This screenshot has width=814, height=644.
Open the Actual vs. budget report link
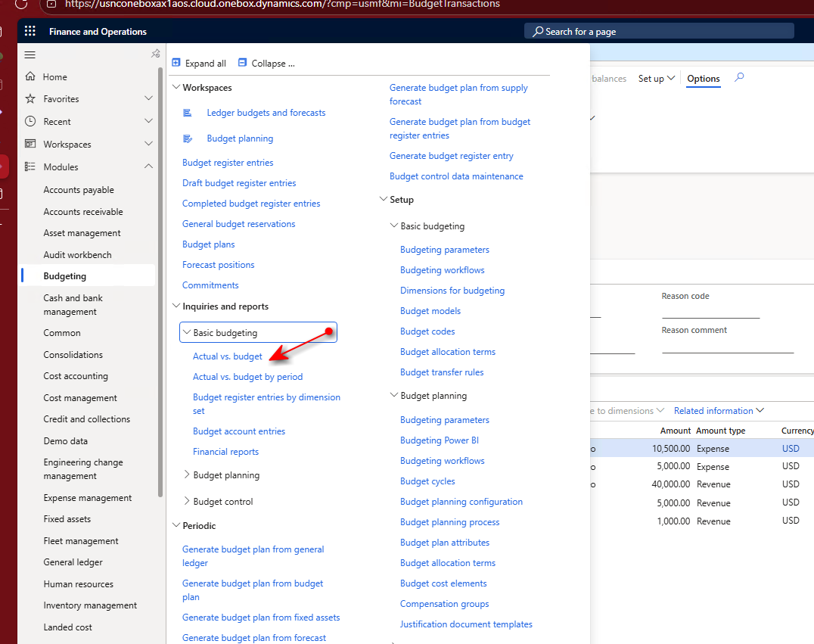pos(228,356)
